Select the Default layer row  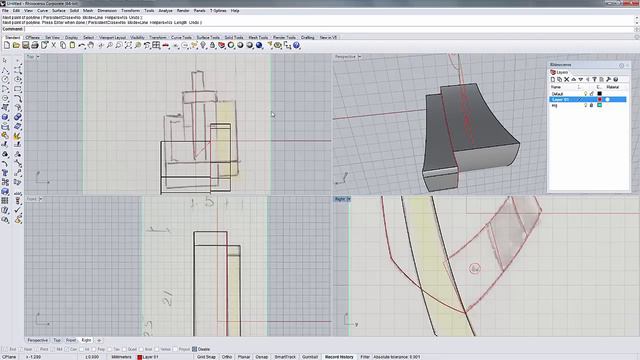pos(588,94)
